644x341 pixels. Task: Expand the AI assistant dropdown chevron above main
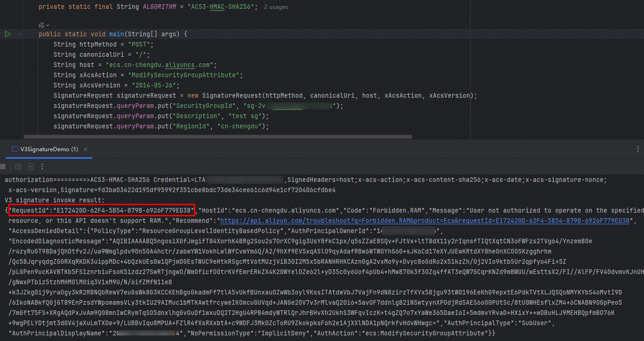(x=47, y=25)
